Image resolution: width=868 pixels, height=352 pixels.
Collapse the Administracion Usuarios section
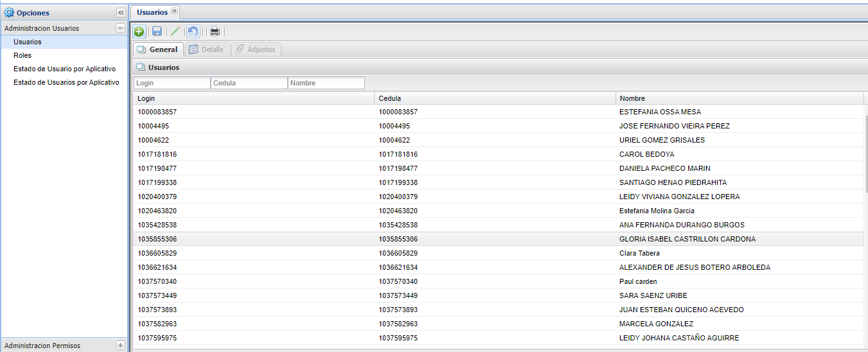(120, 28)
